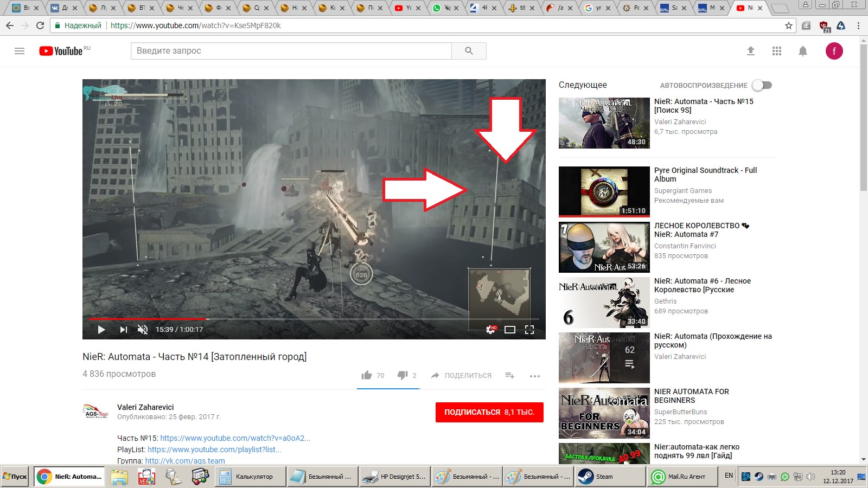Image resolution: width=868 pixels, height=488 pixels.
Task: Open the file explorer taskbar icon
Action: [x=119, y=477]
